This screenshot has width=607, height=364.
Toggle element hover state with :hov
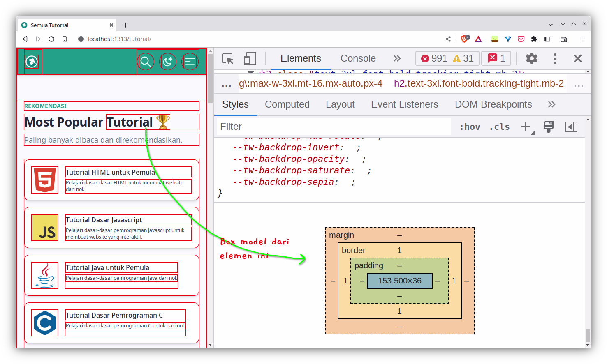tap(469, 127)
